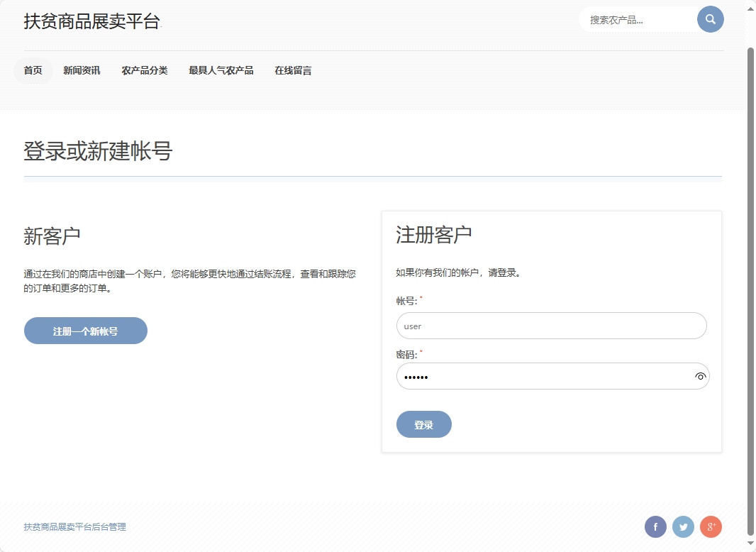Switch to the 首页 tab
Image resolution: width=756 pixels, height=552 pixels.
pyautogui.click(x=33, y=70)
